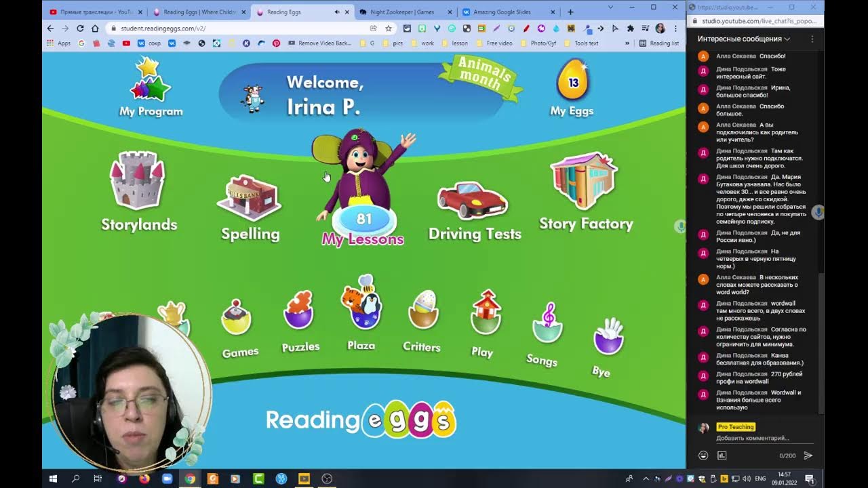Open the Reading list panel
Screen dimensions: 868x488
[x=659, y=43]
